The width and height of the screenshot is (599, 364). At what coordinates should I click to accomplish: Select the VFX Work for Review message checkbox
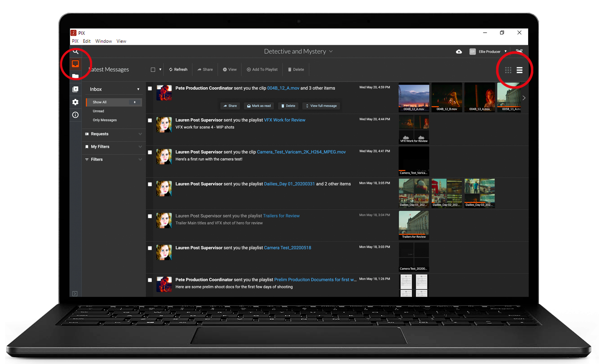click(x=150, y=120)
